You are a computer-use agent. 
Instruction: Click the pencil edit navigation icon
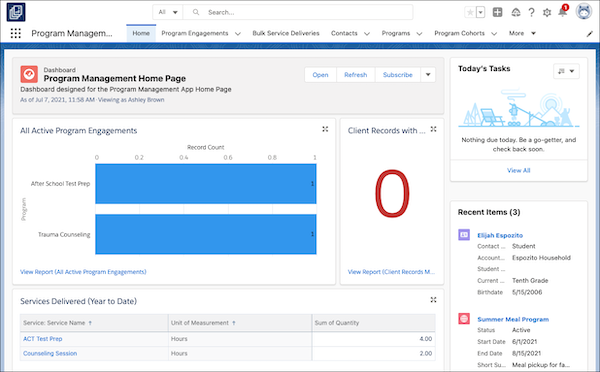(589, 34)
